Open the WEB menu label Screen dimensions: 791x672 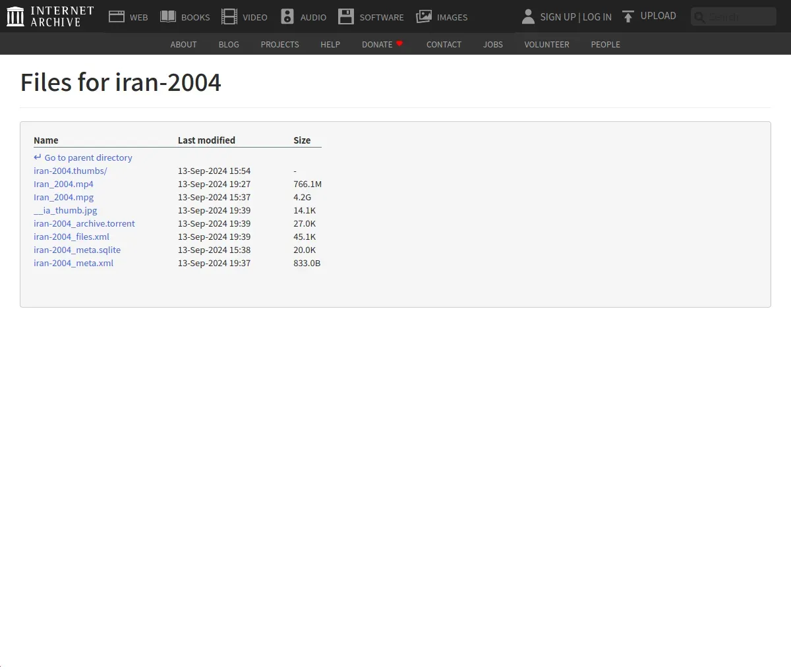click(x=139, y=18)
